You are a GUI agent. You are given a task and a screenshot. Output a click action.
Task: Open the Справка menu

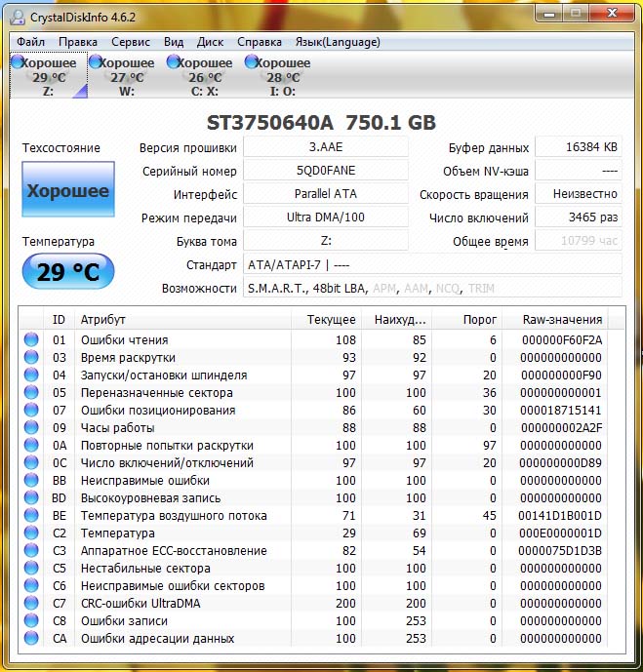coord(260,42)
